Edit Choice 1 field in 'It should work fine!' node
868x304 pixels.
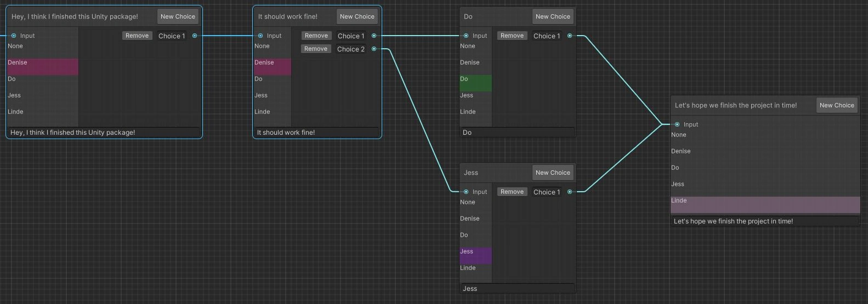[351, 36]
